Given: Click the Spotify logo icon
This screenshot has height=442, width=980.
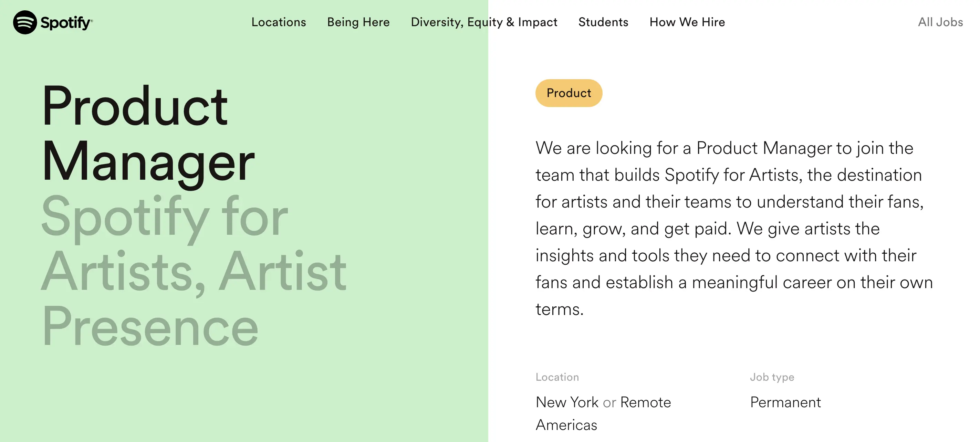Looking at the screenshot, I should (24, 23).
